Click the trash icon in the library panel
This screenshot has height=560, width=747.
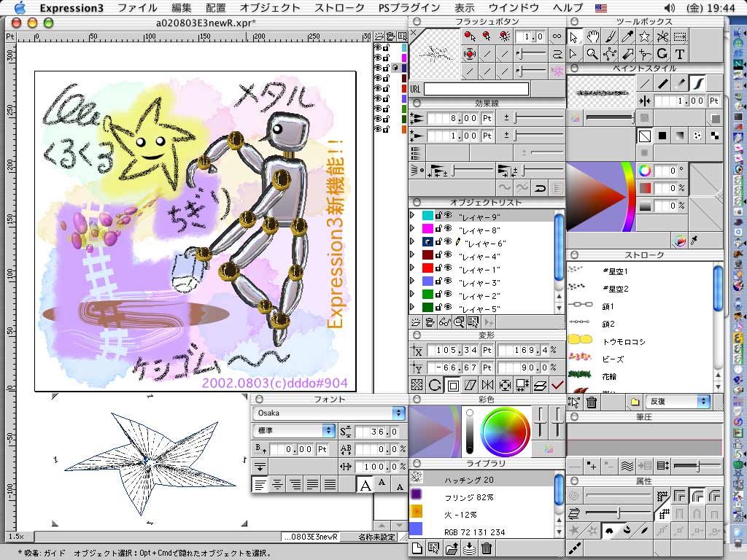(x=487, y=548)
